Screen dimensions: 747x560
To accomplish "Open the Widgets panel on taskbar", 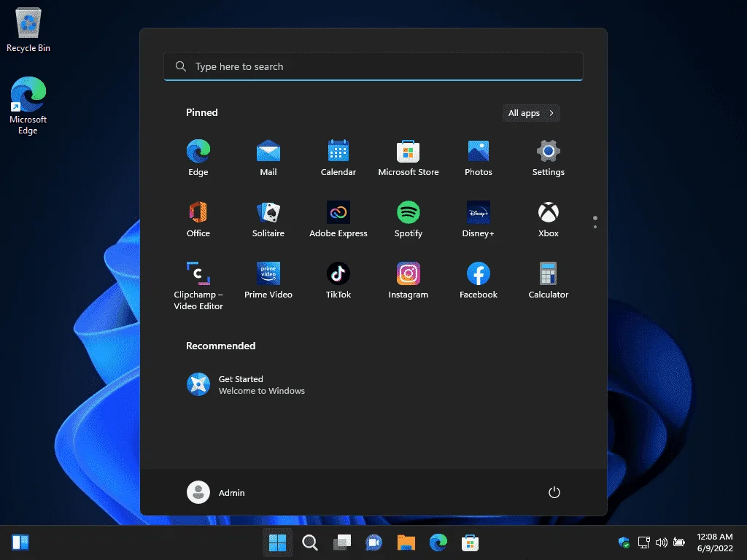I will pyautogui.click(x=20, y=542).
